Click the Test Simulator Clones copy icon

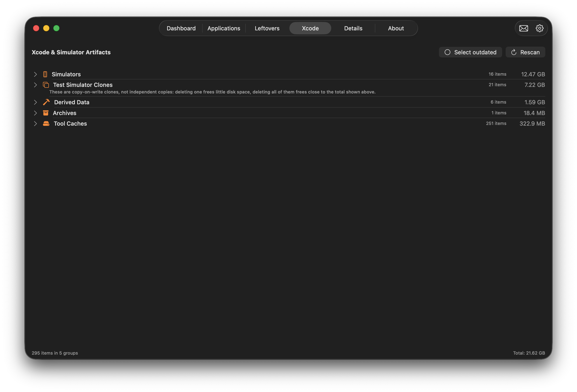[46, 85]
